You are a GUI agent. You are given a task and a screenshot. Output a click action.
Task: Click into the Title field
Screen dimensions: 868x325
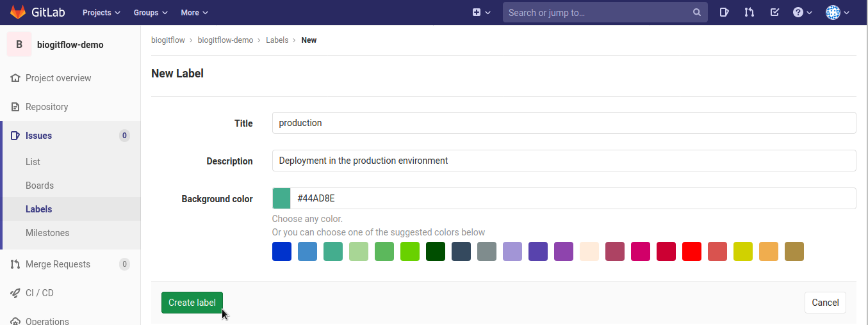click(564, 123)
